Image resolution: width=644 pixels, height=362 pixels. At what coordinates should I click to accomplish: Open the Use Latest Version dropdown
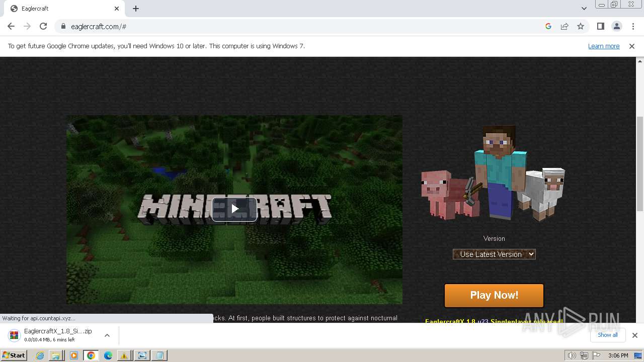pyautogui.click(x=494, y=254)
